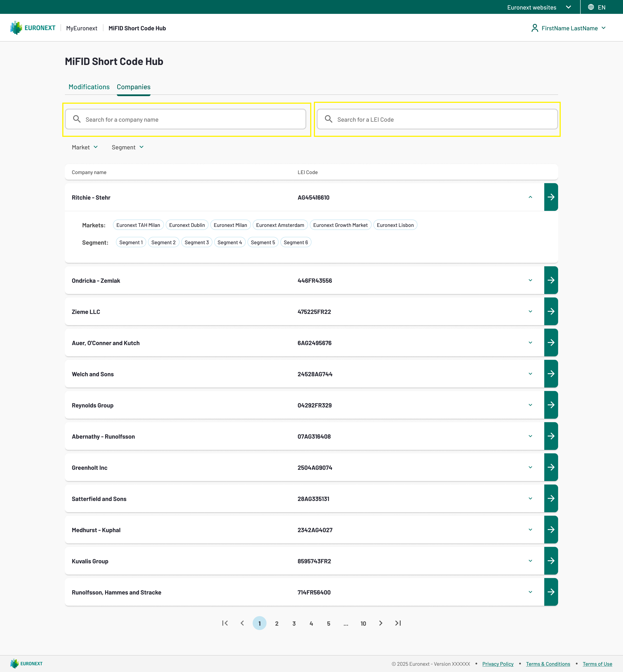
Task: Jump to the first page of results
Action: 225,623
